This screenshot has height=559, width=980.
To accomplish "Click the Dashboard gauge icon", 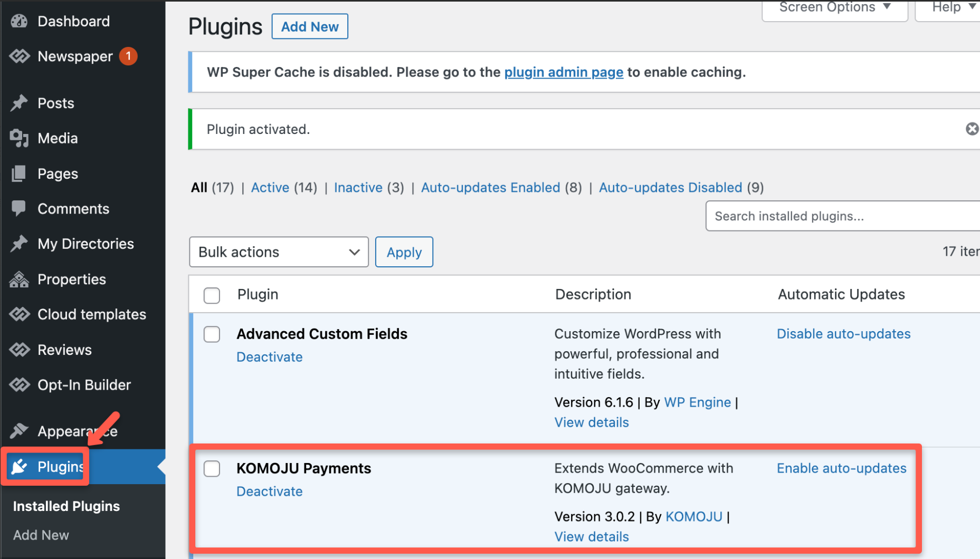I will (19, 21).
